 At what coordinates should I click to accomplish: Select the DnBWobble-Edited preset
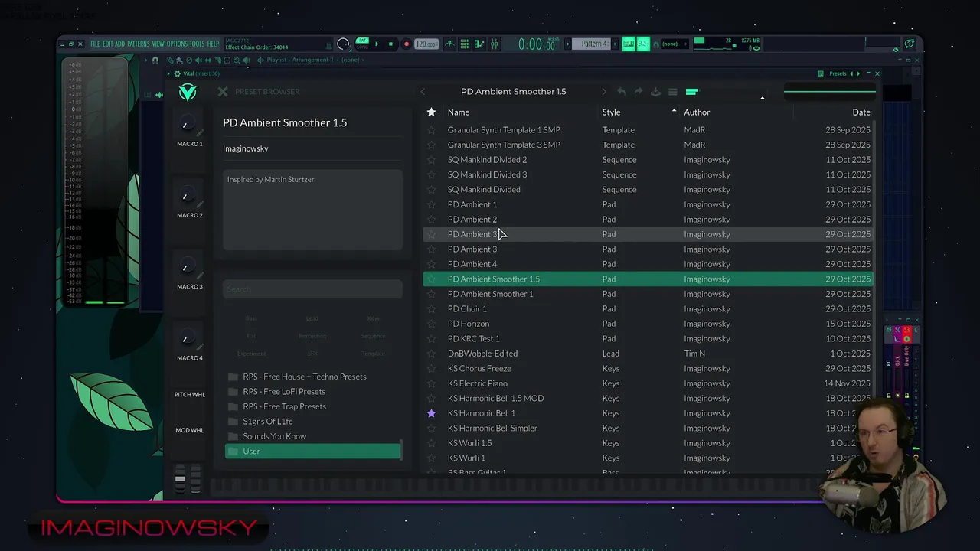(648, 354)
